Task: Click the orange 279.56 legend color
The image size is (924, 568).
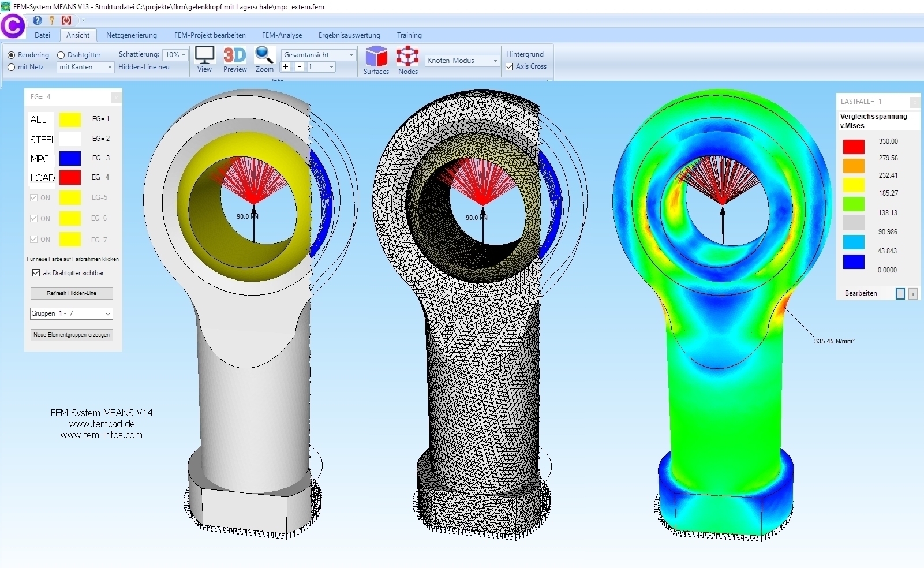Action: click(854, 166)
